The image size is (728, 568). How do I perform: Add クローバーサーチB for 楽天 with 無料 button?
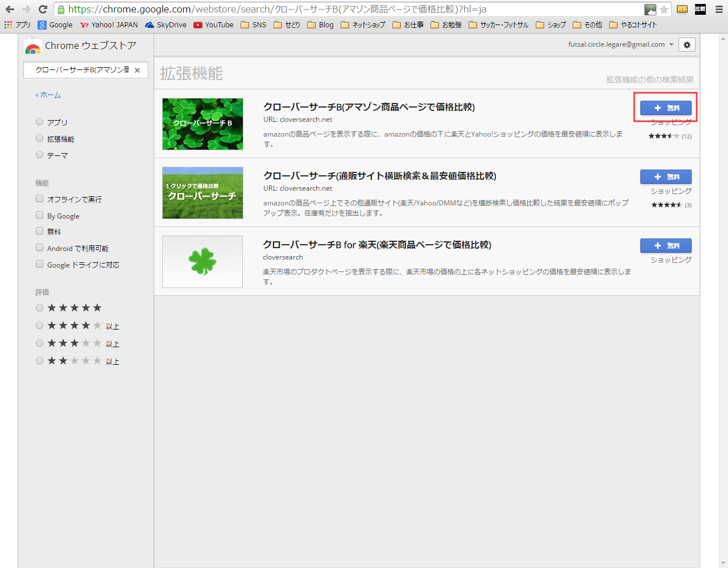click(666, 245)
